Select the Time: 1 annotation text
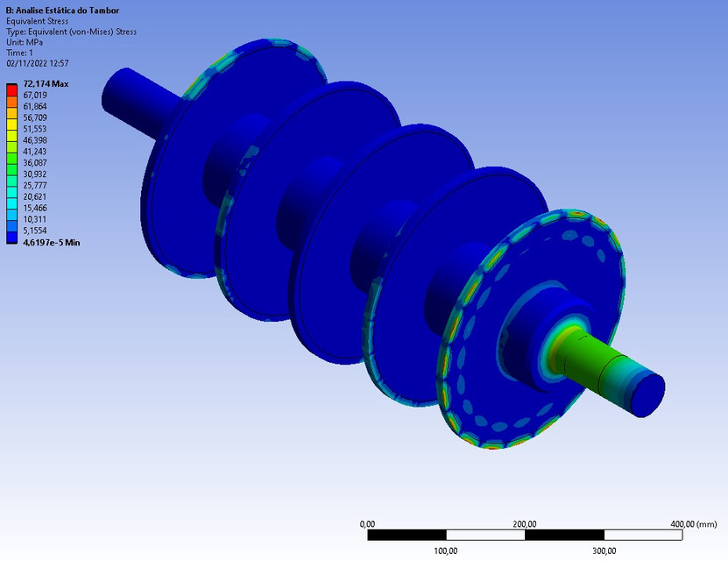The image size is (728, 561). point(20,53)
